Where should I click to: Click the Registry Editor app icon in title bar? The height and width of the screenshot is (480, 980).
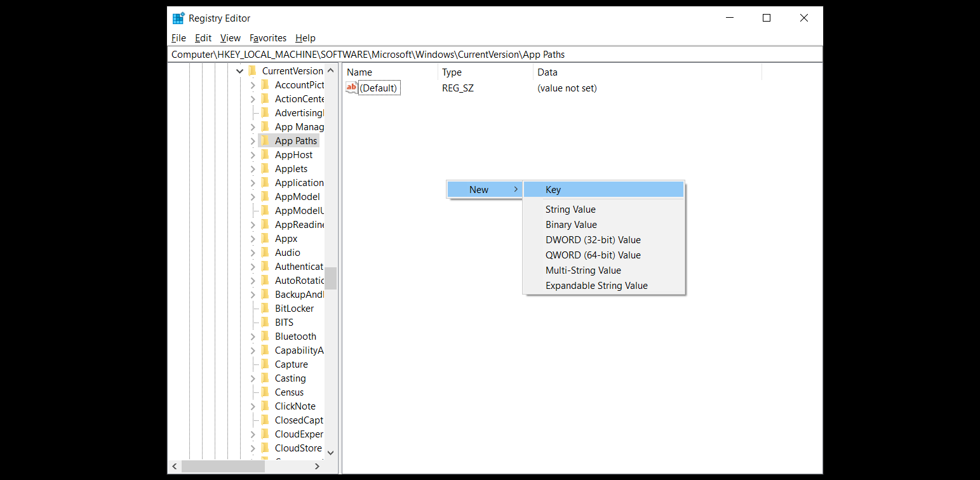pos(178,18)
